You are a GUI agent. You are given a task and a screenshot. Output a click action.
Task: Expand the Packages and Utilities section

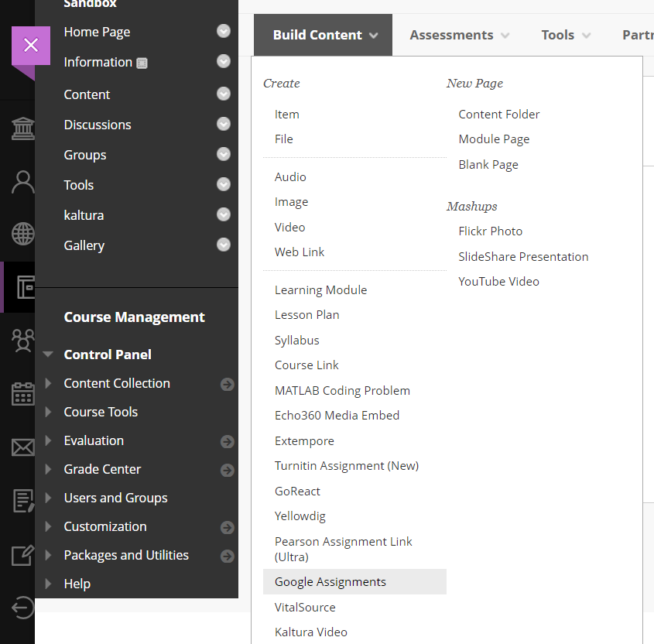point(49,555)
